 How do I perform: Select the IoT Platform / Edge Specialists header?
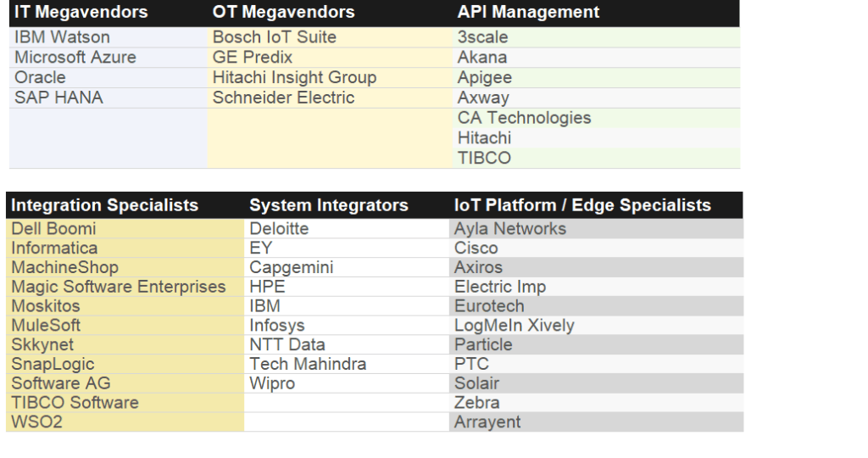coord(582,205)
